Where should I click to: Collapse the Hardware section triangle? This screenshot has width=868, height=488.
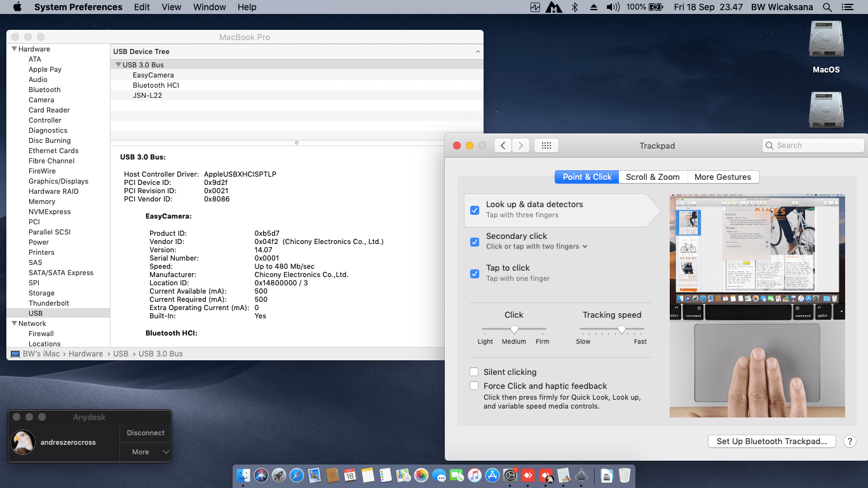[14, 49]
